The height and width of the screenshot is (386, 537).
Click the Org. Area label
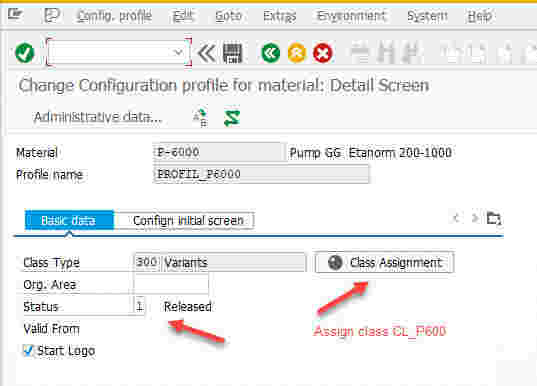click(x=50, y=284)
